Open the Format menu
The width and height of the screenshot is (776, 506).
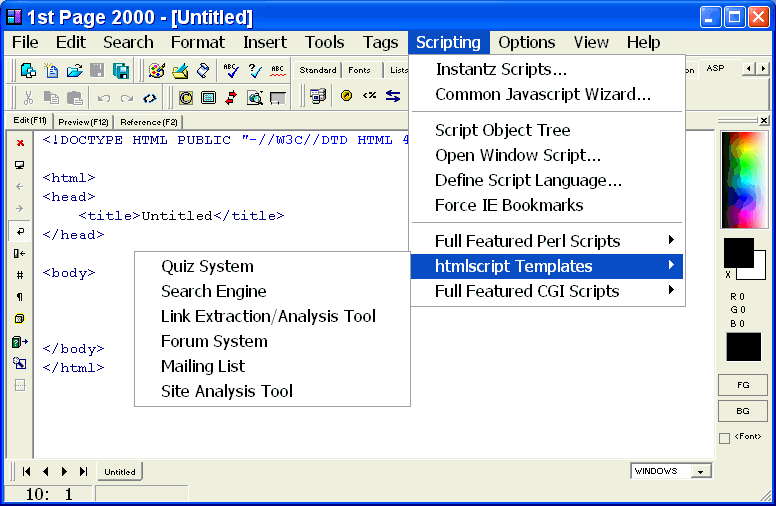(x=197, y=43)
